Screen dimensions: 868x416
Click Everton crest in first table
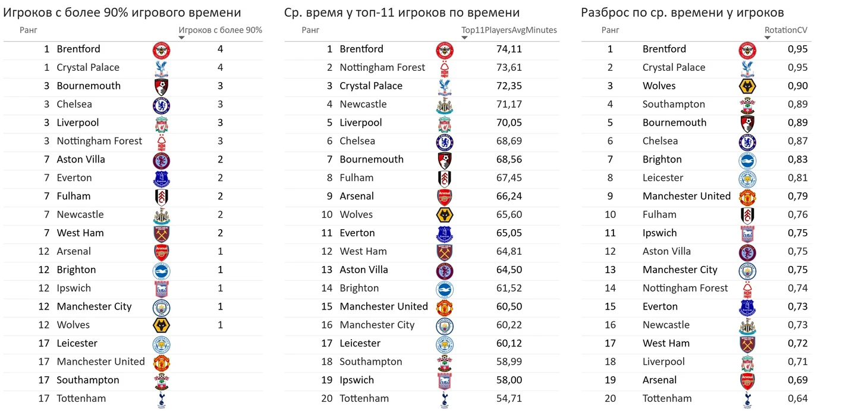point(162,179)
